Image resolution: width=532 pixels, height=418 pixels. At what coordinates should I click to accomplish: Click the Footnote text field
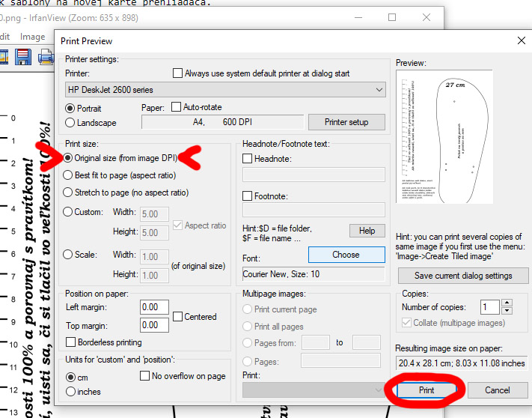[x=314, y=210]
